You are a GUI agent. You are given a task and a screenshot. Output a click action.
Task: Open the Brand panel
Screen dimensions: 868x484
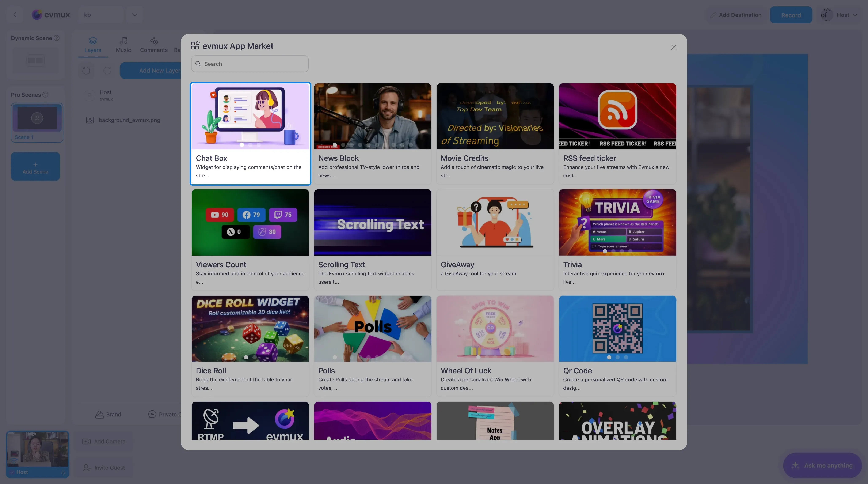[108, 415]
